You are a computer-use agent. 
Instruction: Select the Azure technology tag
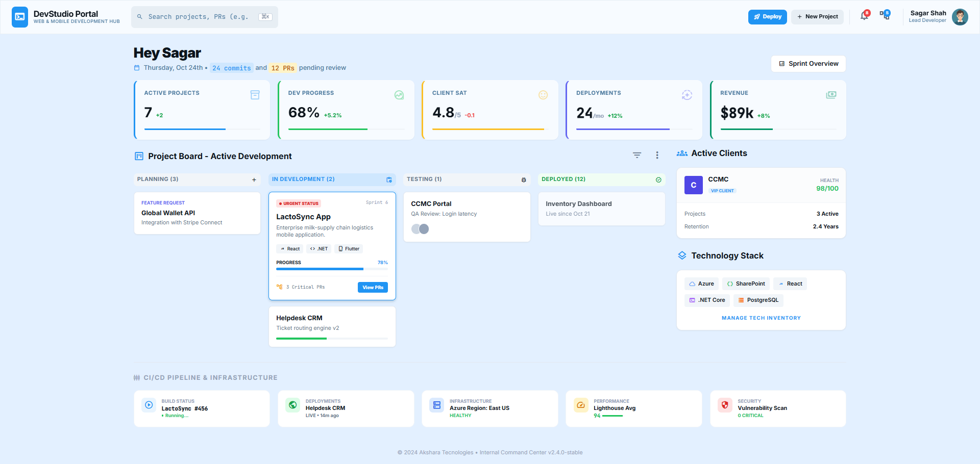point(701,284)
